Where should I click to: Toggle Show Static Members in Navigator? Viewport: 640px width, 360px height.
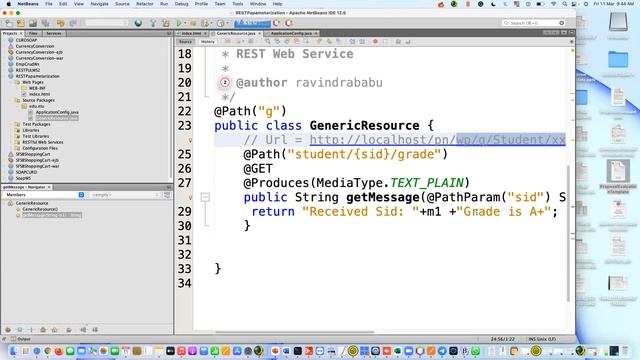31,330
